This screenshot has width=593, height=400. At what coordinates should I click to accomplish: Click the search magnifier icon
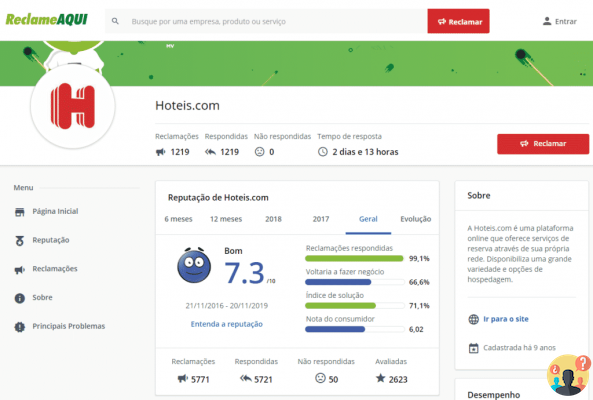click(x=115, y=21)
